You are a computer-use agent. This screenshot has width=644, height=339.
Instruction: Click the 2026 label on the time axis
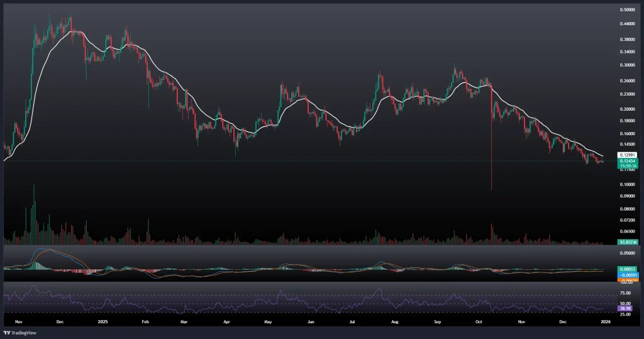click(x=605, y=321)
